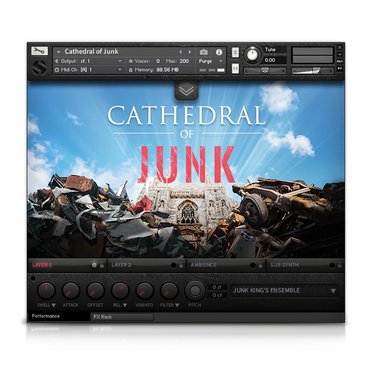Screen dimensions: 370x370
Task: Click the Soundiron S logo
Action: pyautogui.click(x=40, y=67)
